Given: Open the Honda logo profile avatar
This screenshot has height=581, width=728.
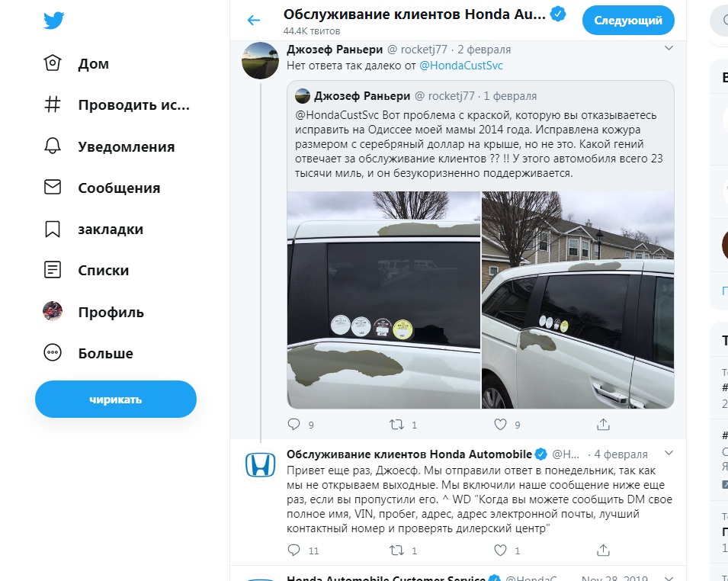Looking at the screenshot, I should point(260,465).
